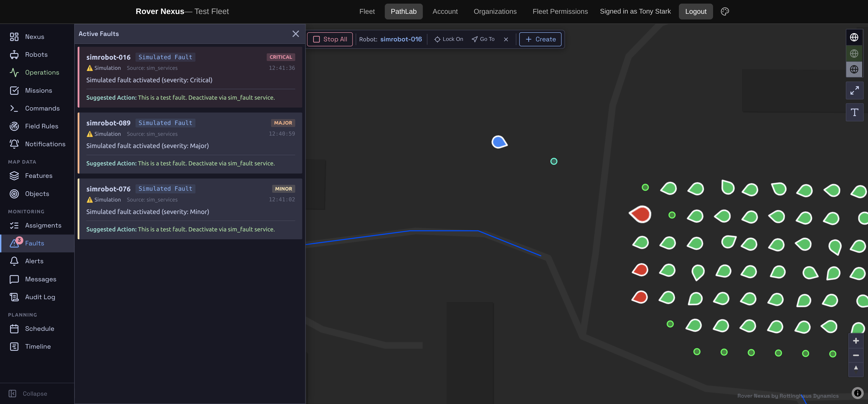Stop all robots

[330, 39]
